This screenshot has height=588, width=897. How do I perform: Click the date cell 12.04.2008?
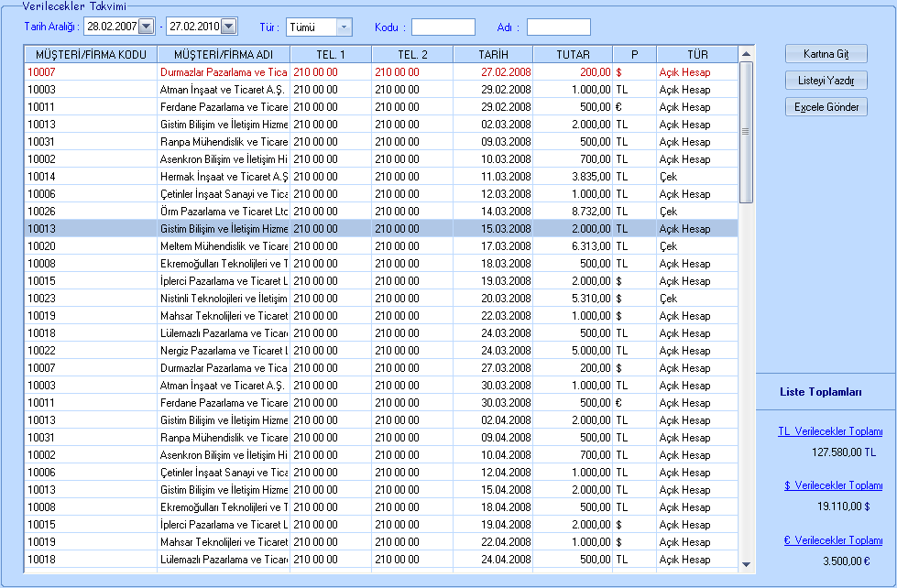click(x=493, y=473)
